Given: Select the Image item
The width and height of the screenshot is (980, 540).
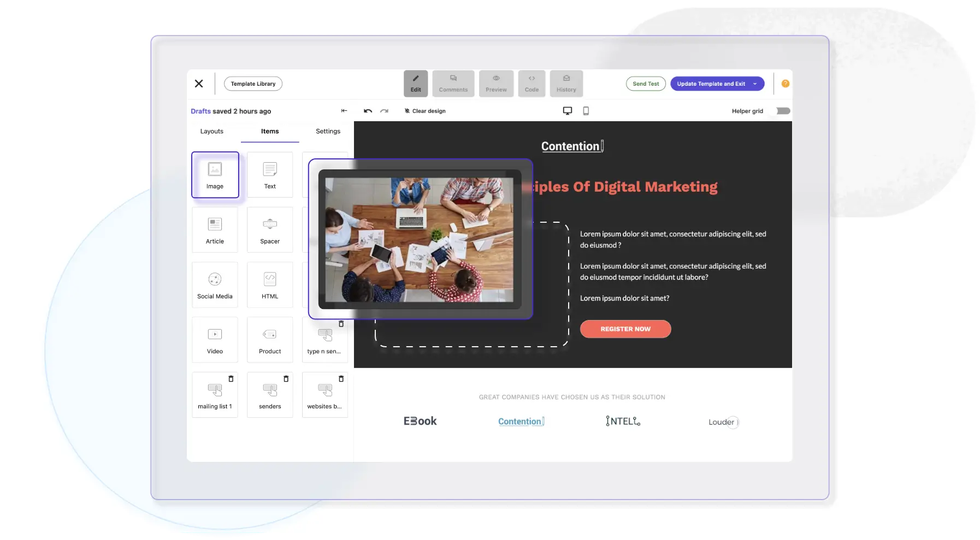Looking at the screenshot, I should [215, 175].
